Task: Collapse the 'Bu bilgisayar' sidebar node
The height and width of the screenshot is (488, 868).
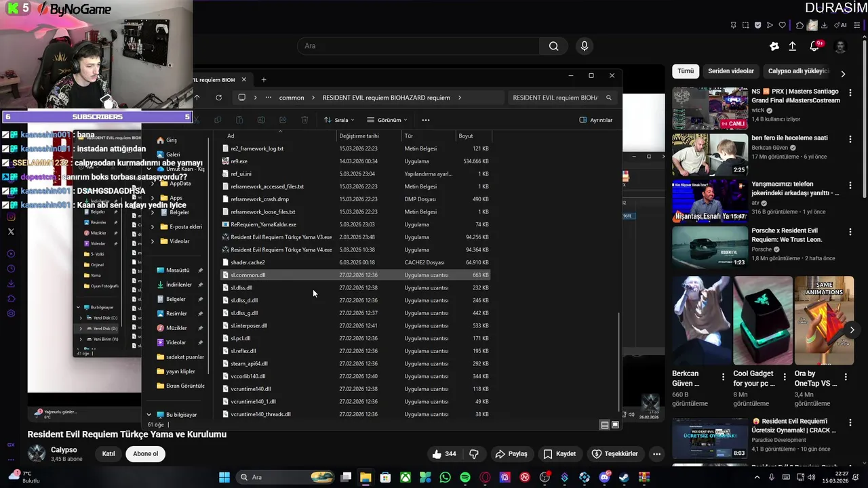Action: click(149, 415)
